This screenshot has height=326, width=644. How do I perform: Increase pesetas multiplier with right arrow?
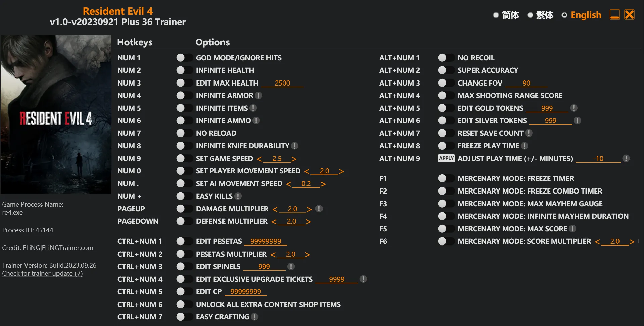307,255
